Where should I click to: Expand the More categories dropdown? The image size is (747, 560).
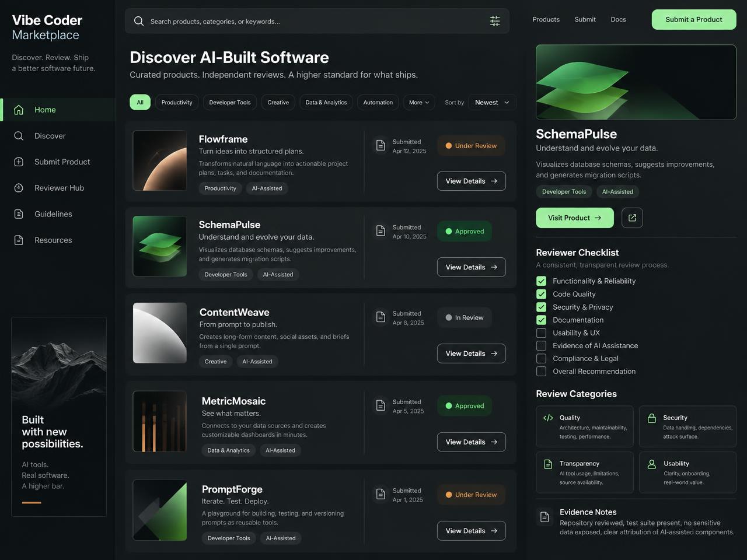click(419, 102)
